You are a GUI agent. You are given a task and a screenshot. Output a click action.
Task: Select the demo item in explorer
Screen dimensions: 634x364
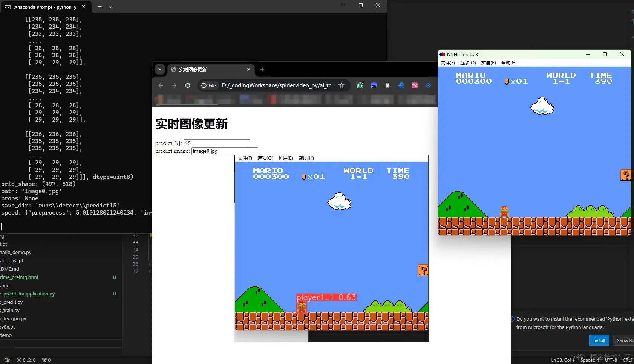[6, 335]
